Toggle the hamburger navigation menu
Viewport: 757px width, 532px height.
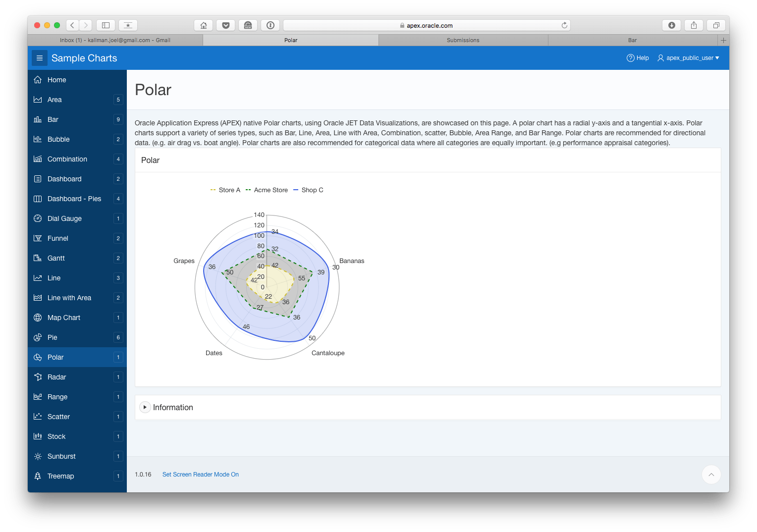[x=40, y=58]
